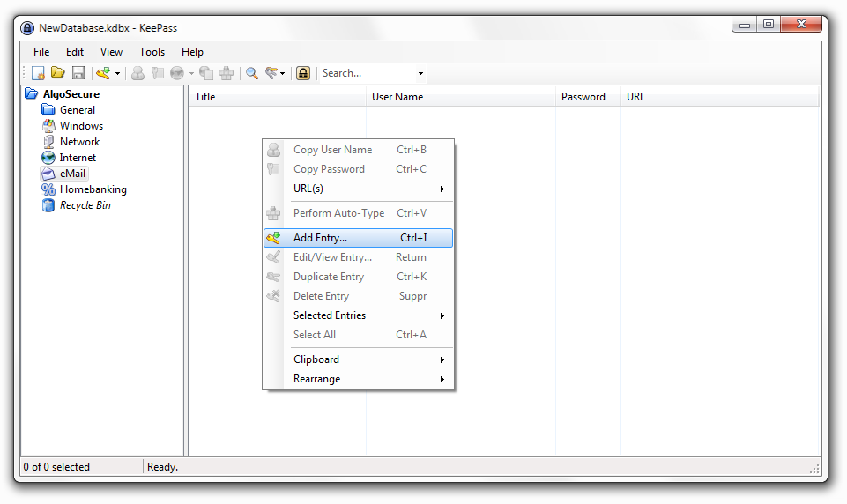This screenshot has width=847, height=504.
Task: Click the Add Entry key icon in toolbar
Action: pyautogui.click(x=103, y=73)
